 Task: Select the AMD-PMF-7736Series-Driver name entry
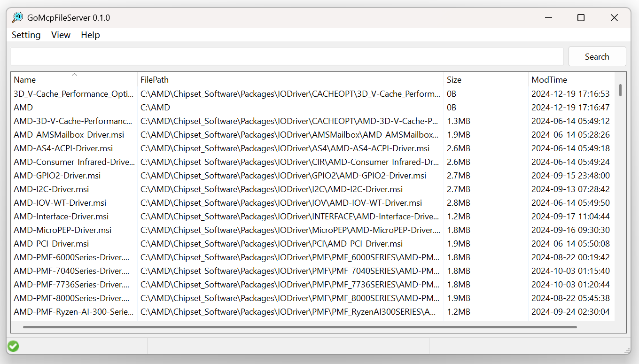(x=71, y=285)
